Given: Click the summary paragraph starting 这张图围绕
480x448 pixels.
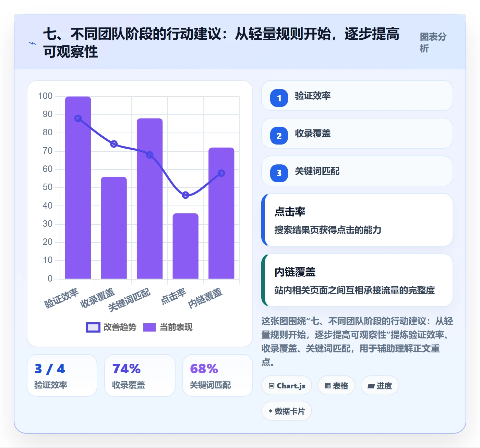Looking at the screenshot, I should pos(357,341).
